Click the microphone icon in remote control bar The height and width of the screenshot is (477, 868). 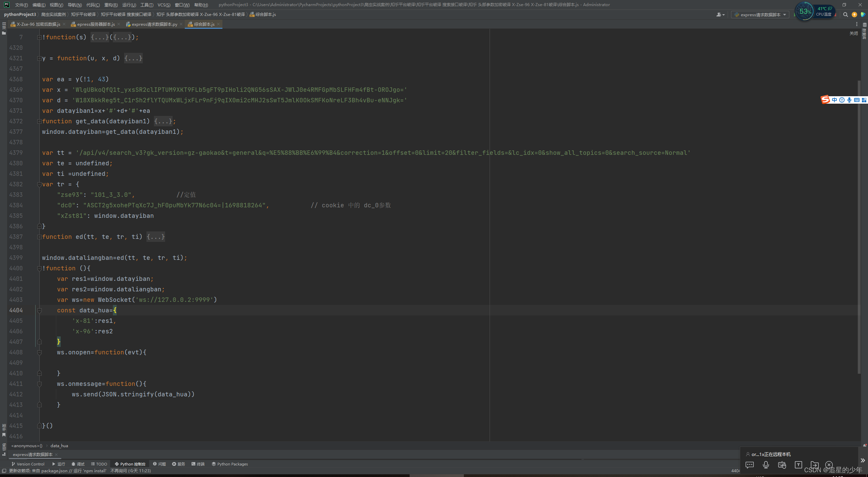[x=766, y=465]
